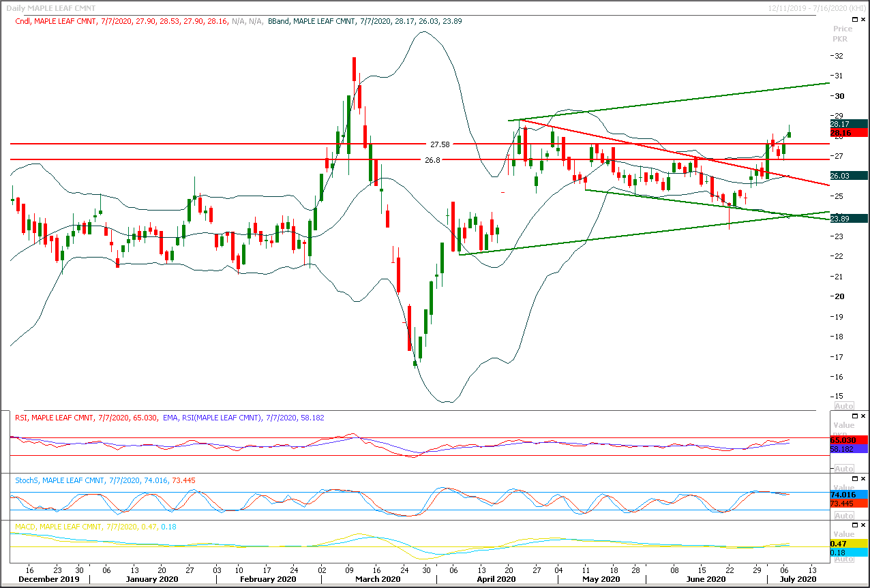The height and width of the screenshot is (588, 870).
Task: Click the 27.58 horizontal line label
Action: pyautogui.click(x=440, y=144)
